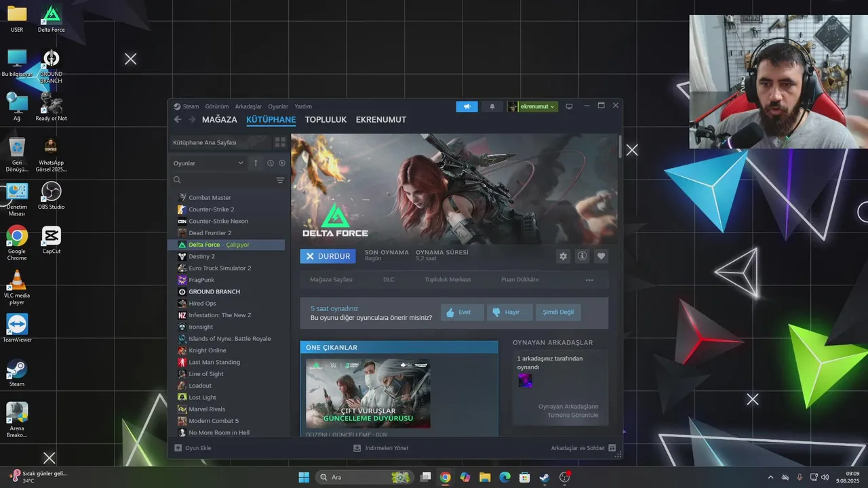Open Microsoft Edge from taskbar

click(x=505, y=477)
